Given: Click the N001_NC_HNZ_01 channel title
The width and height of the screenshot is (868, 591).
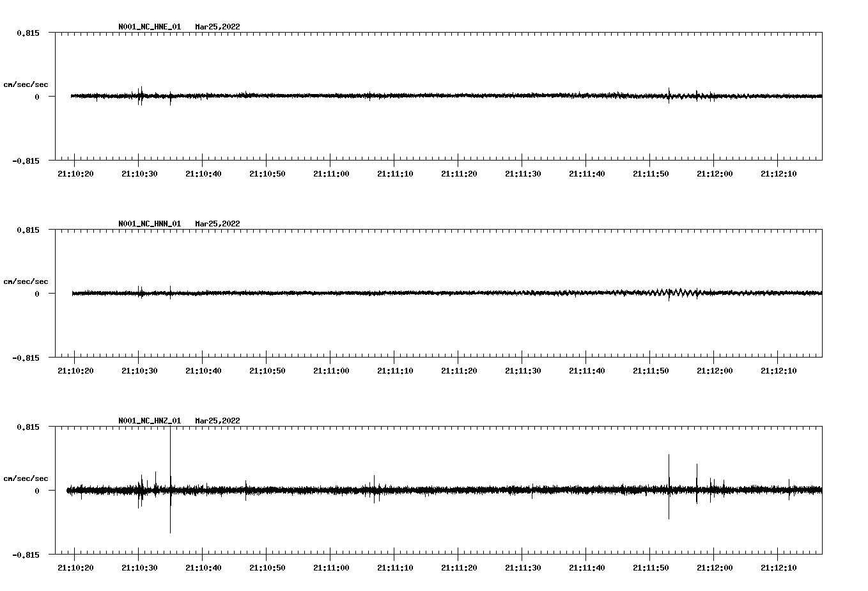Looking at the screenshot, I should pos(150,421).
